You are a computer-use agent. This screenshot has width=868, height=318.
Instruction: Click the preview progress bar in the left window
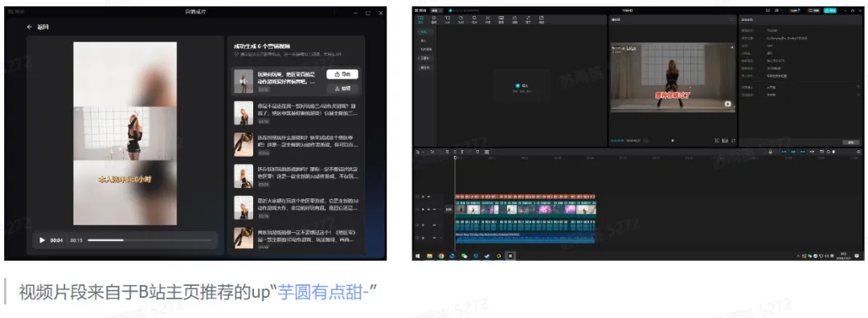click(x=149, y=240)
